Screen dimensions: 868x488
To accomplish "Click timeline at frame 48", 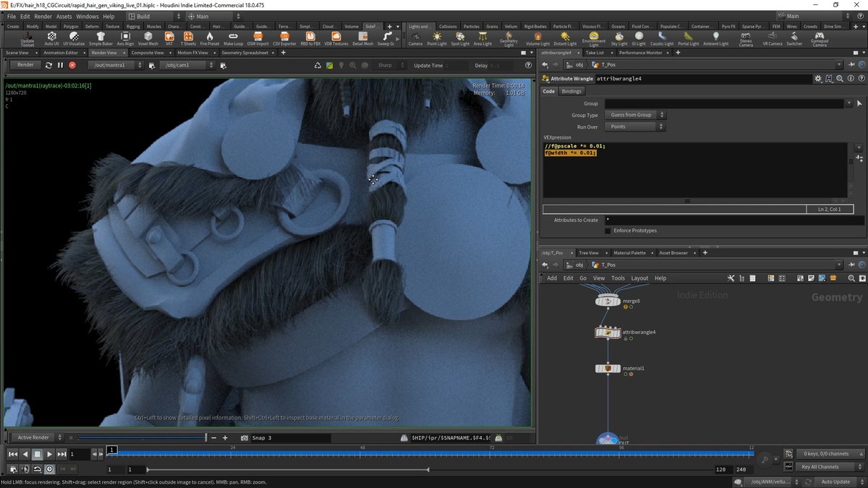I will [x=363, y=454].
